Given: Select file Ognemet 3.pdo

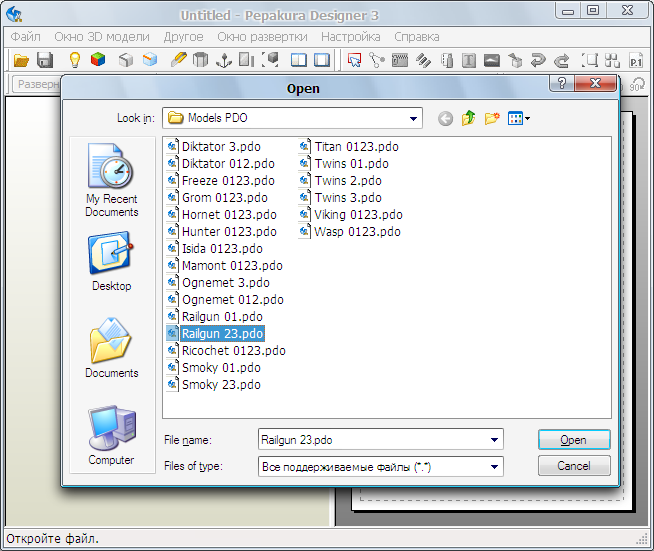Looking at the screenshot, I should pyautogui.click(x=218, y=283).
